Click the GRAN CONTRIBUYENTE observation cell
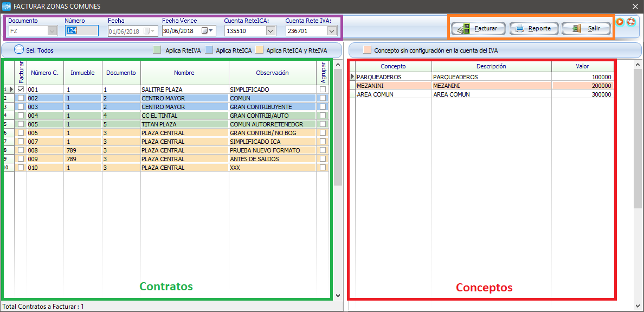 point(273,106)
